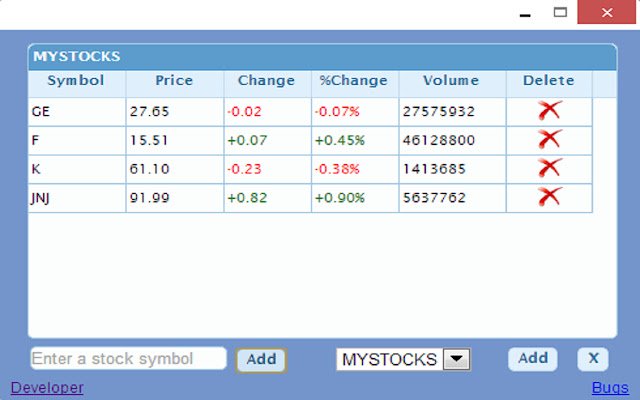Minimize the application window
The width and height of the screenshot is (640, 400).
tap(525, 14)
